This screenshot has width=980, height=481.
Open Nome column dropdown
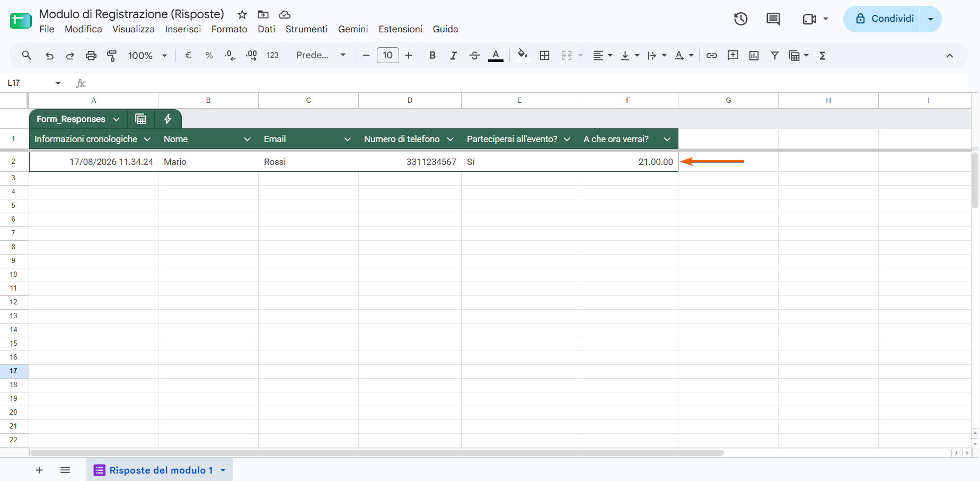[x=247, y=139]
